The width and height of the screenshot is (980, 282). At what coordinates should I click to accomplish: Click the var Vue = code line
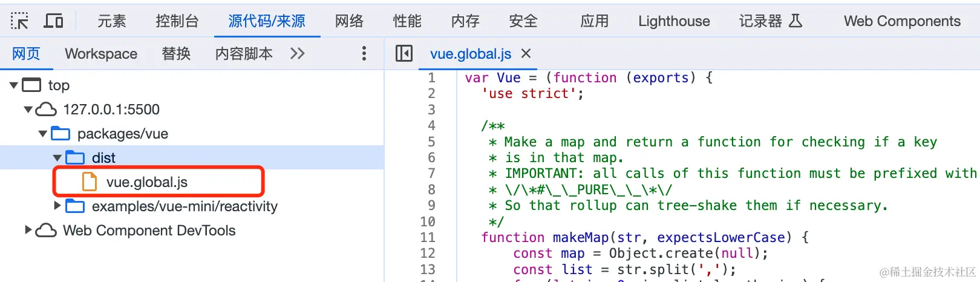point(589,77)
